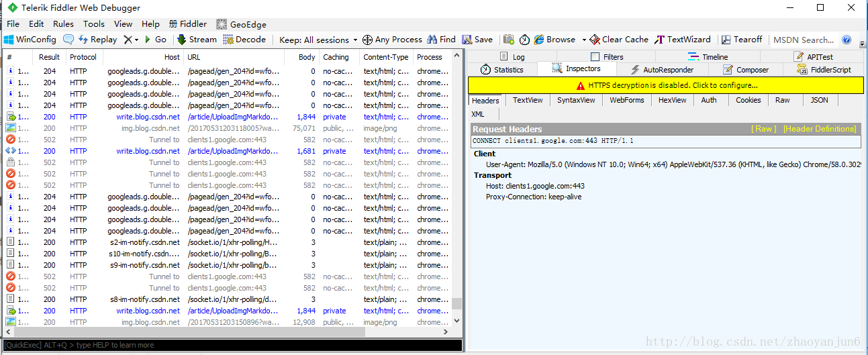
Task: Click the timer clock icon
Action: coord(524,40)
